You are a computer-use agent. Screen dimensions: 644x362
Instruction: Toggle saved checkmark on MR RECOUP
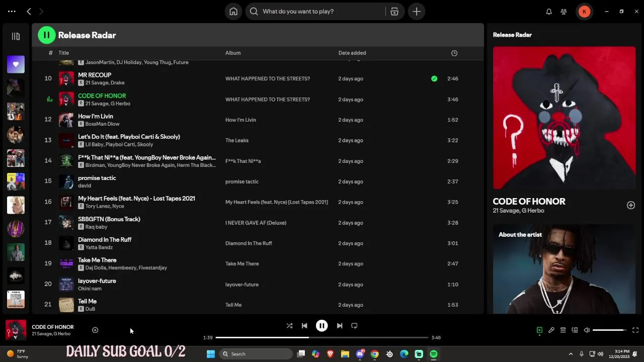pos(434,78)
